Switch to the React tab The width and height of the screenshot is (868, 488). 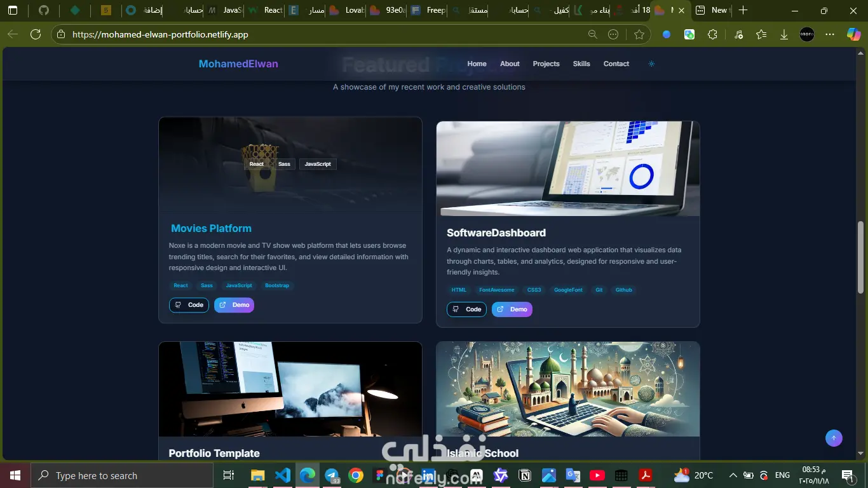(266, 10)
